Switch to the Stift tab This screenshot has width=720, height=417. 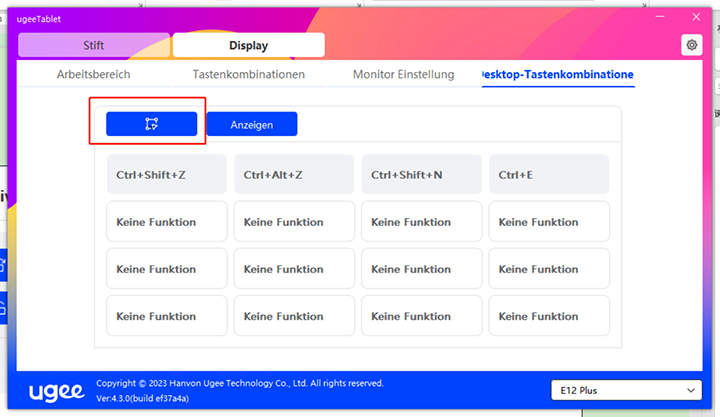point(93,45)
